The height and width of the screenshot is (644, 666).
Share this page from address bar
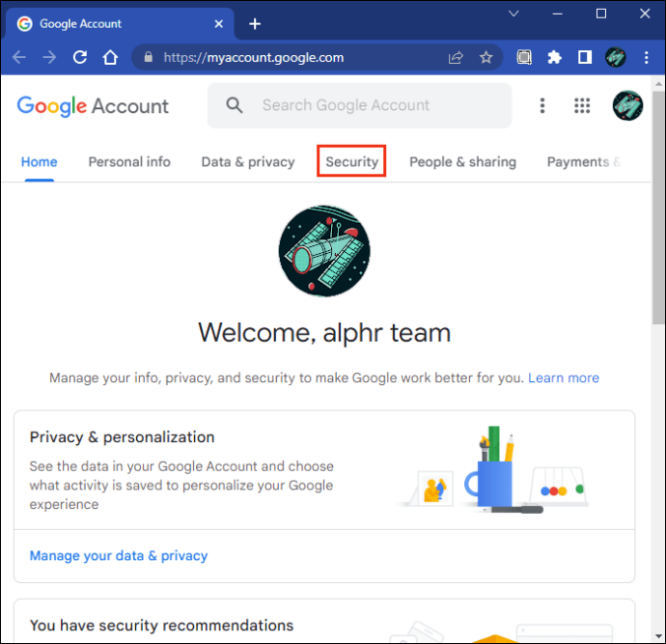456,57
